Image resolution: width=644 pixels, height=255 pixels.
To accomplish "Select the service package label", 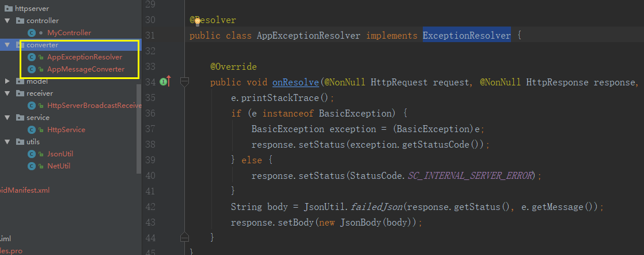I will [38, 118].
